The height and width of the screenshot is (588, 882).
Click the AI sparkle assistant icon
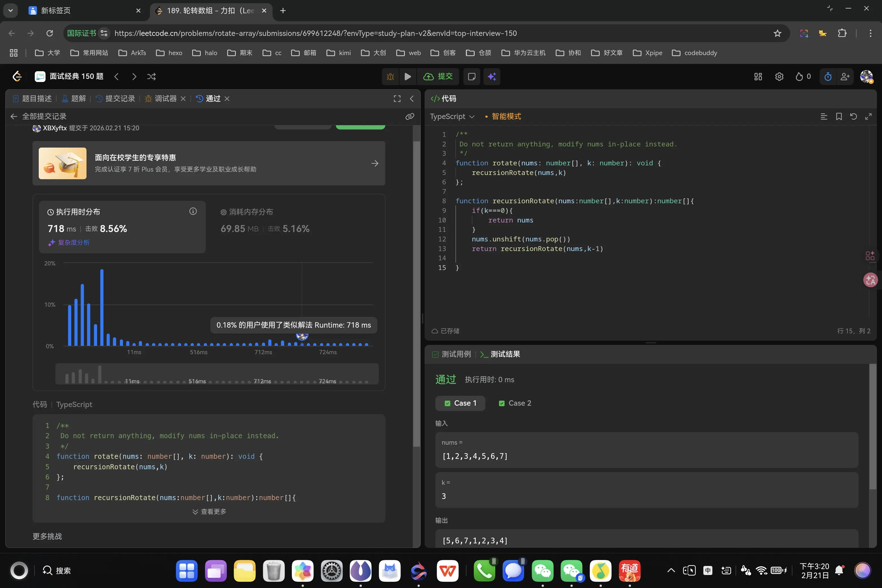point(492,77)
